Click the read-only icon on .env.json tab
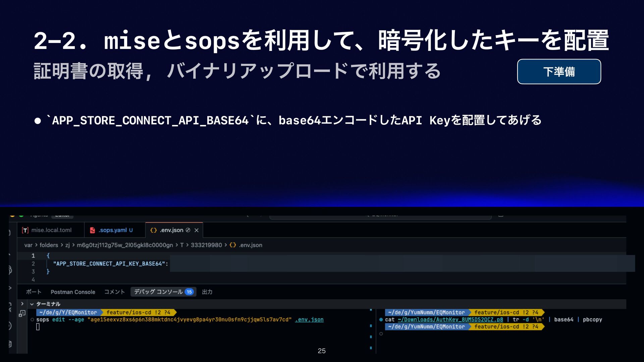Screen dimensions: 644x362 pyautogui.click(x=188, y=230)
